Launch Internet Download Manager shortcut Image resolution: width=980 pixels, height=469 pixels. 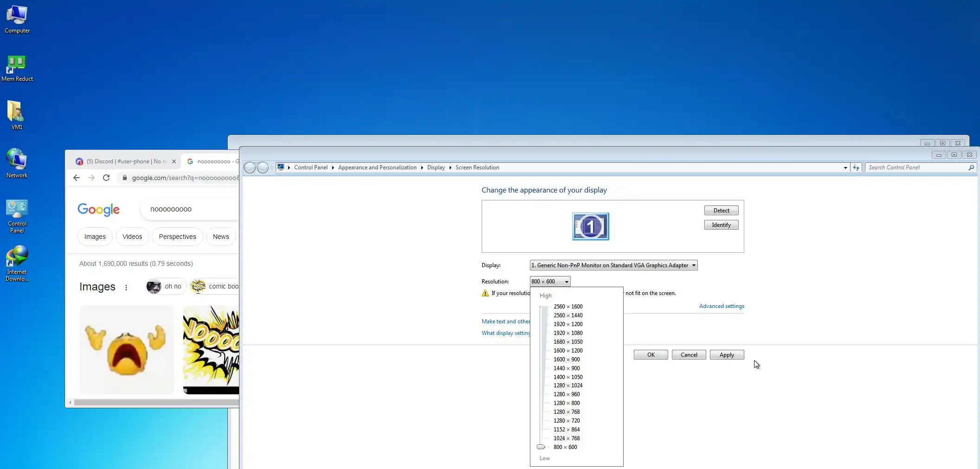pos(17,264)
